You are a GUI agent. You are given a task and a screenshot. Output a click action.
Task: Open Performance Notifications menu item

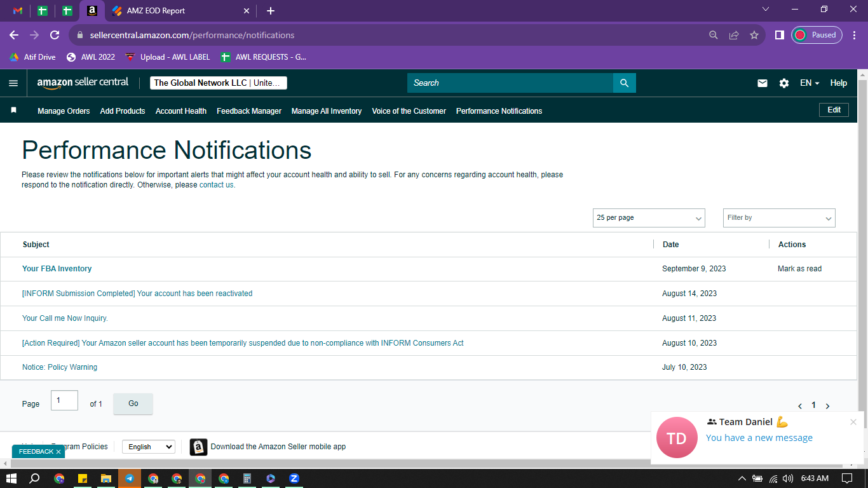tap(499, 111)
